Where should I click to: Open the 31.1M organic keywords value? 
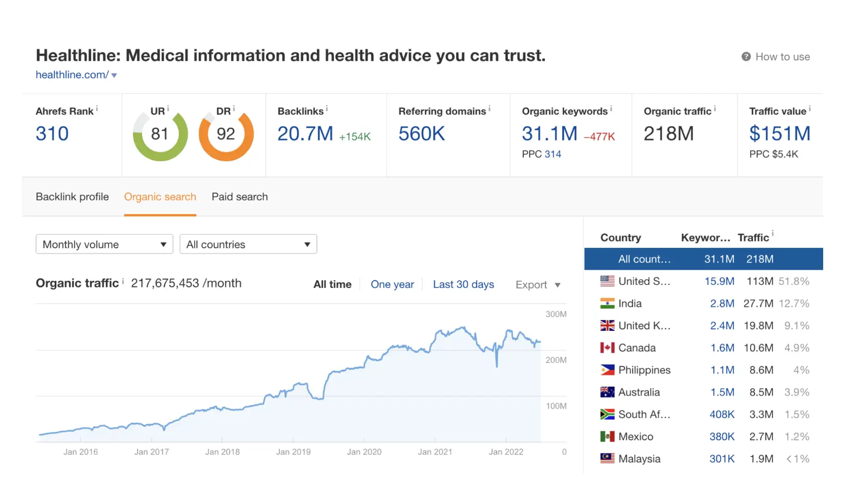(x=550, y=134)
